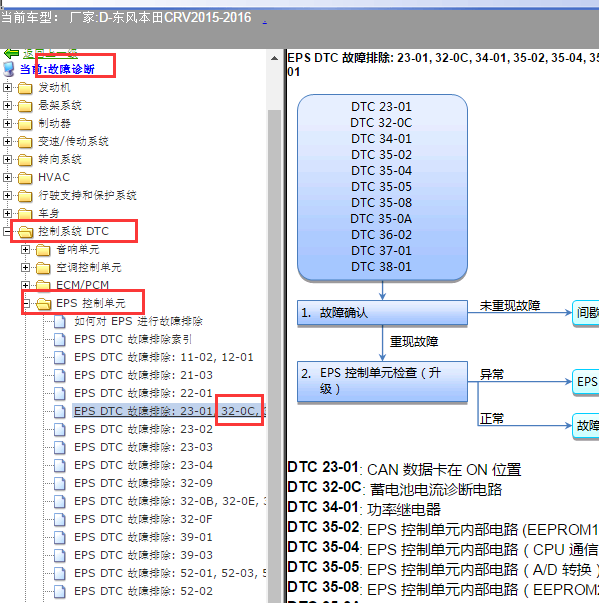The width and height of the screenshot is (599, 603).
Task: Click the green back arrow icon
Action: pyautogui.click(x=11, y=53)
